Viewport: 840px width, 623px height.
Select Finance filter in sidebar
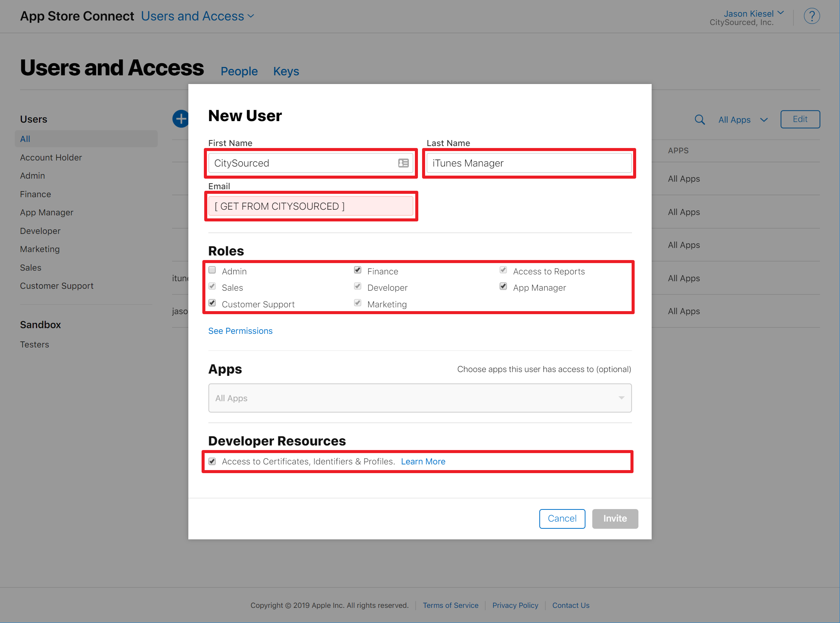coord(36,194)
